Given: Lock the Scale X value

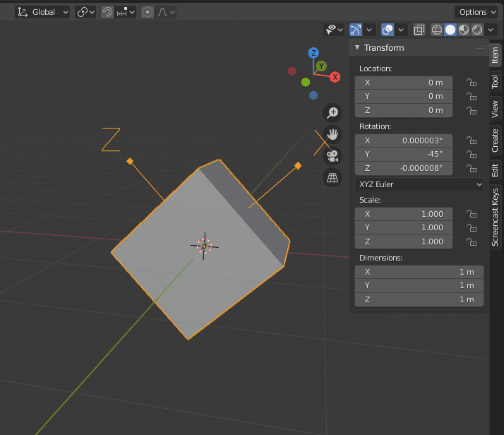Looking at the screenshot, I should 472,214.
